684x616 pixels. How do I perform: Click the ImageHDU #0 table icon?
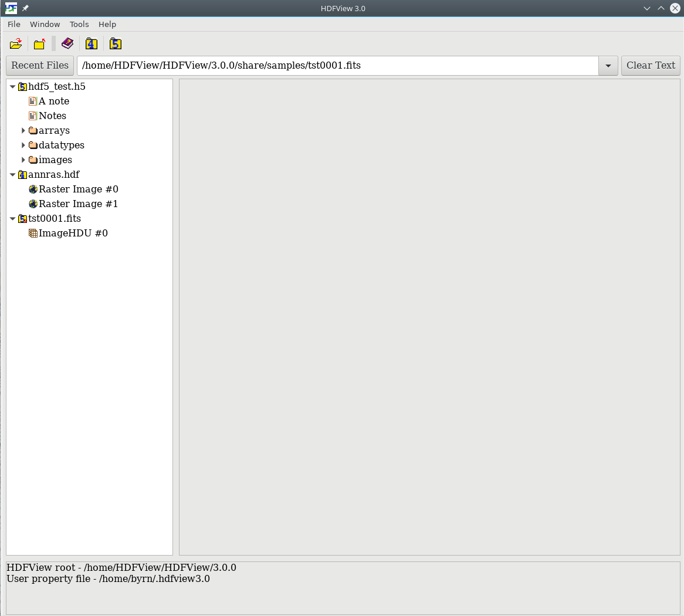click(x=33, y=233)
